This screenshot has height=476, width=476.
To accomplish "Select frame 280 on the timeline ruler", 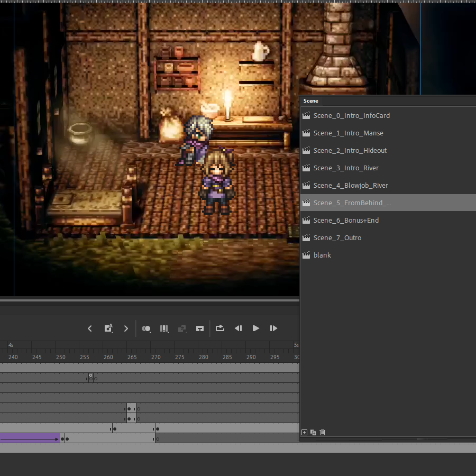I will (x=204, y=357).
